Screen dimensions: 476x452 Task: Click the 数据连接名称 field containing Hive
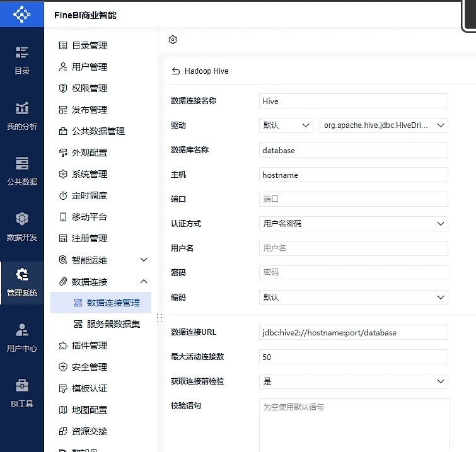point(353,101)
